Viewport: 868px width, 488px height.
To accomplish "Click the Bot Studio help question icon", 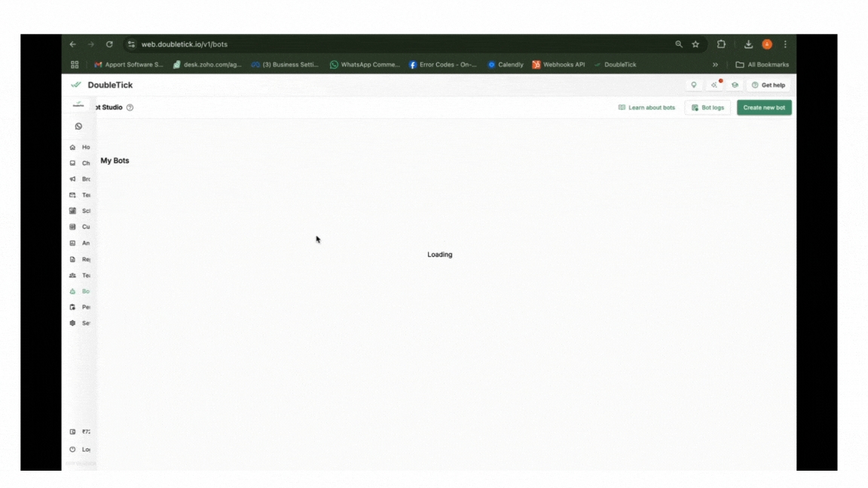I will click(x=130, y=108).
